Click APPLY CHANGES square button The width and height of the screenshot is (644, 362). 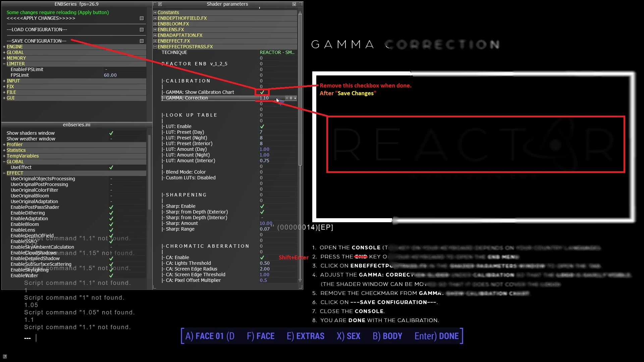click(x=142, y=18)
